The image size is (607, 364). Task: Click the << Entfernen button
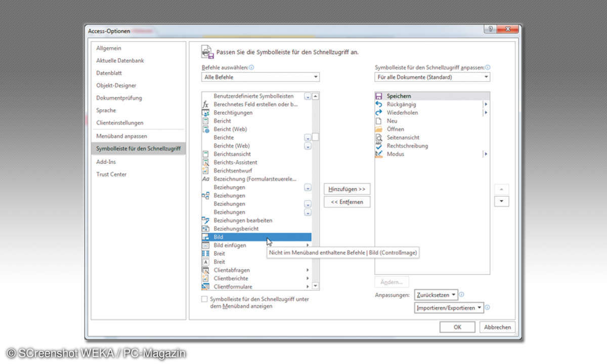(347, 202)
